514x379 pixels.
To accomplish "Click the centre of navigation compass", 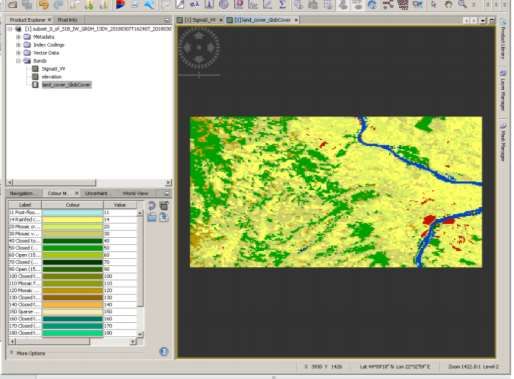I will (x=199, y=48).
